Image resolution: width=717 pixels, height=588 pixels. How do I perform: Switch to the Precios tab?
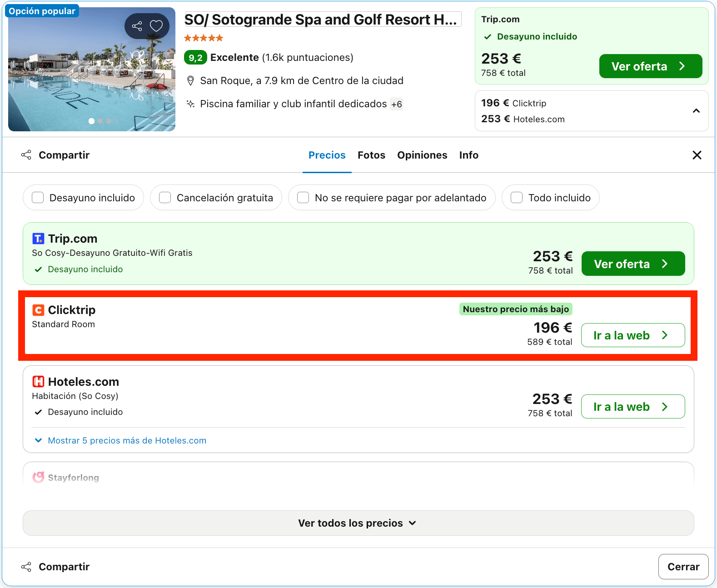[327, 155]
